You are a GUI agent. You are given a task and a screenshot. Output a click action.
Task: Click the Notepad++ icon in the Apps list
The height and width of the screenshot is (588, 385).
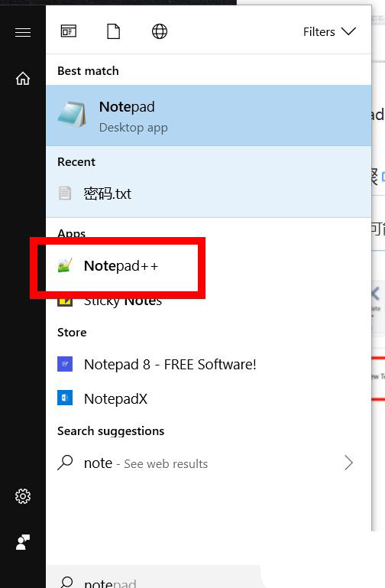(65, 265)
